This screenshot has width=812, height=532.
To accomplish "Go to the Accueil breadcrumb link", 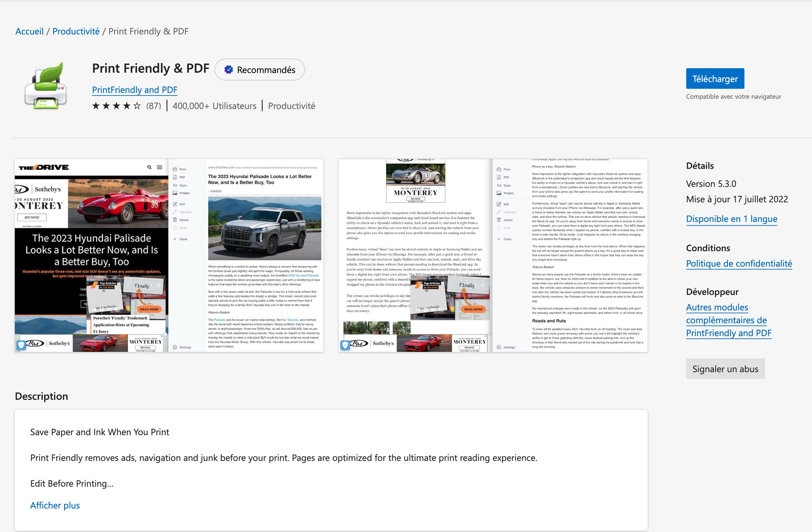I will (30, 32).
